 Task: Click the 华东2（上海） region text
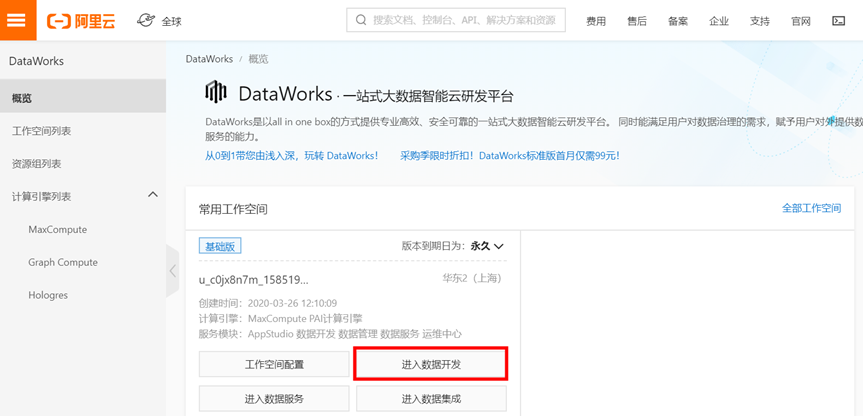(x=473, y=278)
